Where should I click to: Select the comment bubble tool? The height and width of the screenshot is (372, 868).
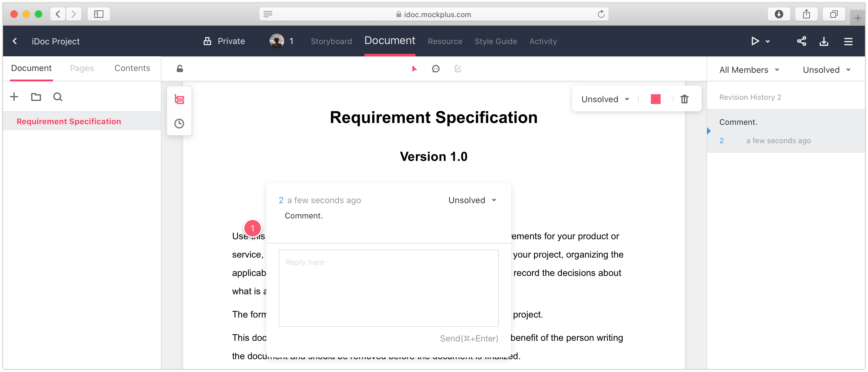click(x=436, y=69)
